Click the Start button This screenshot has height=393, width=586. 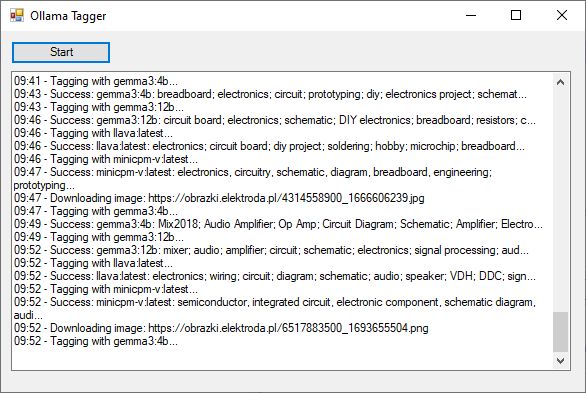tap(61, 52)
